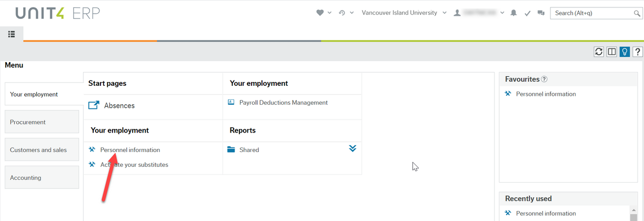Expand the Reports double-chevron arrow
This screenshot has height=221, width=644.
[353, 148]
